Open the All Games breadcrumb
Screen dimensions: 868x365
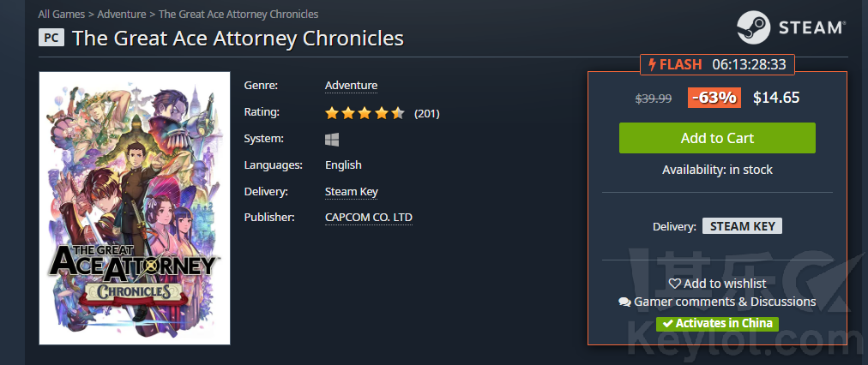point(62,14)
